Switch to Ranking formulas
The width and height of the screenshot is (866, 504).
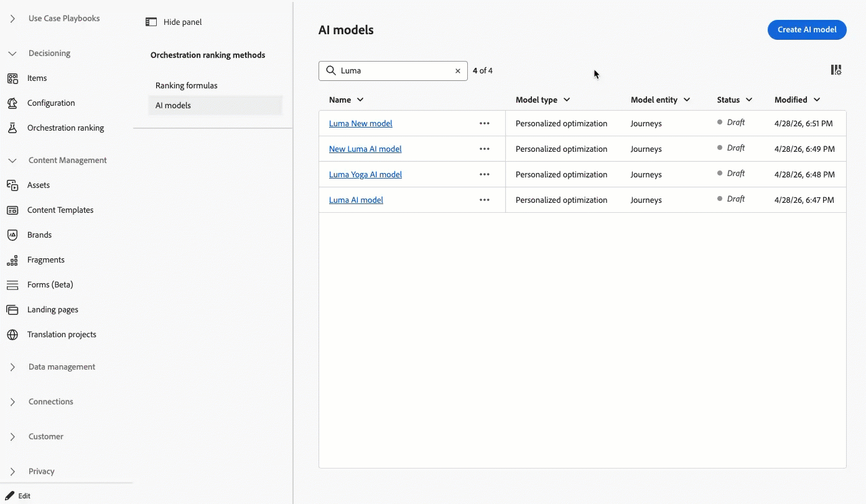coord(187,86)
